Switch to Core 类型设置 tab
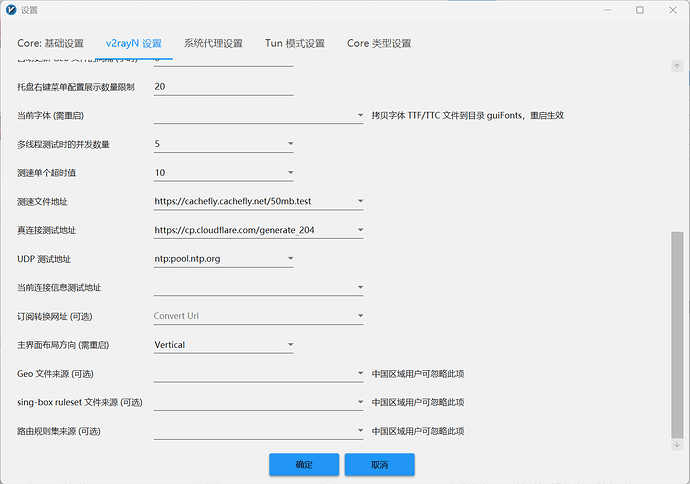This screenshot has width=690, height=484. pyautogui.click(x=379, y=43)
